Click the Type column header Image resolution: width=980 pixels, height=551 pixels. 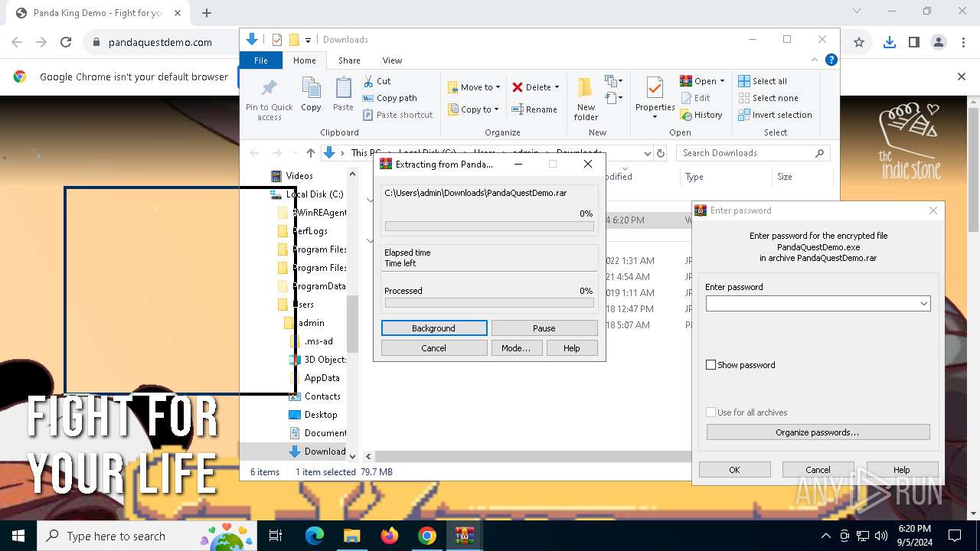coord(726,177)
